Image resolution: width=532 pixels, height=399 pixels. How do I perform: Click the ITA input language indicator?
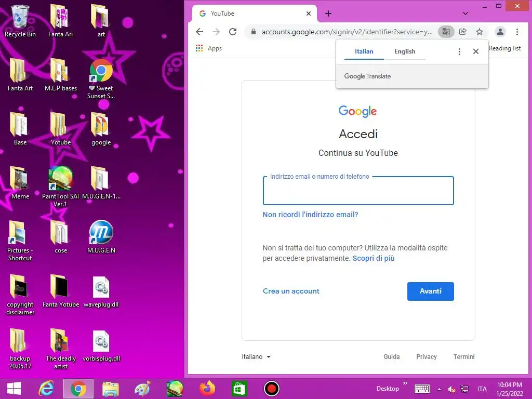pos(482,389)
